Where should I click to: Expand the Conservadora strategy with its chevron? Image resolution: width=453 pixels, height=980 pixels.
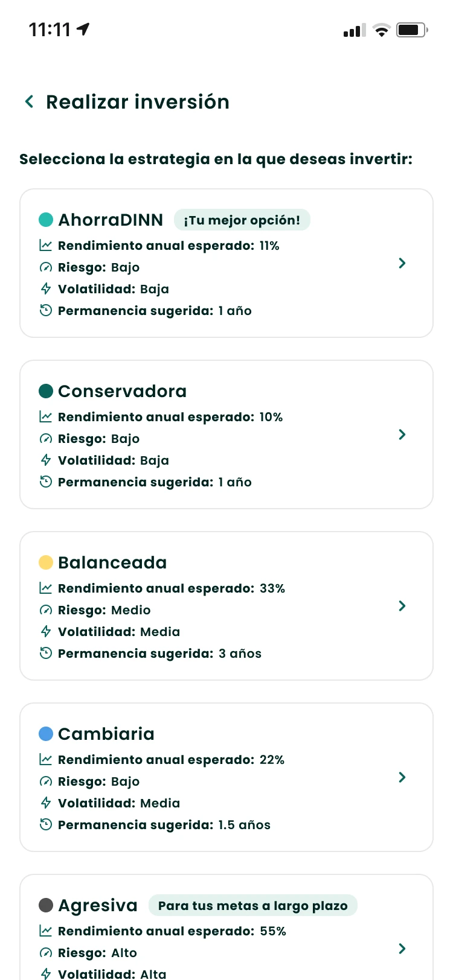coord(402,434)
